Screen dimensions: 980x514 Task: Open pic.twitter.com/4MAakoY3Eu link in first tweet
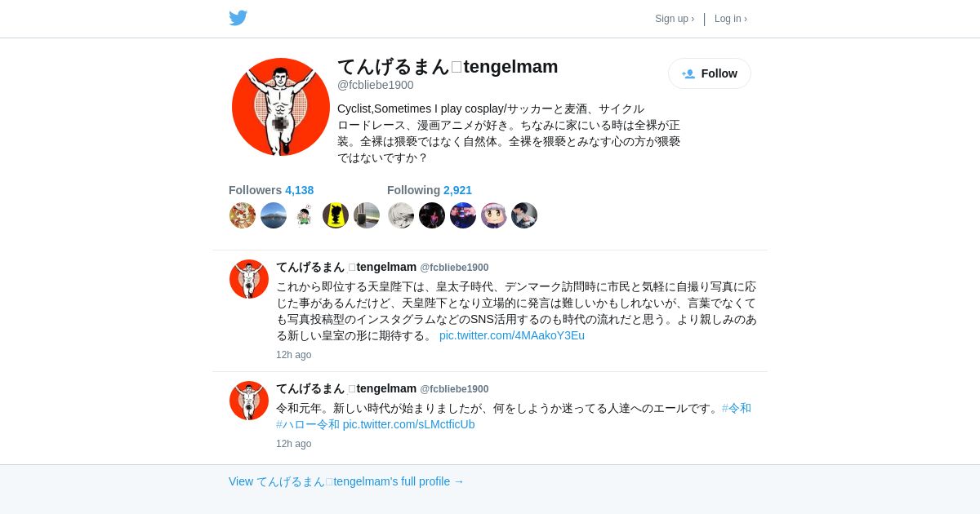click(x=512, y=335)
